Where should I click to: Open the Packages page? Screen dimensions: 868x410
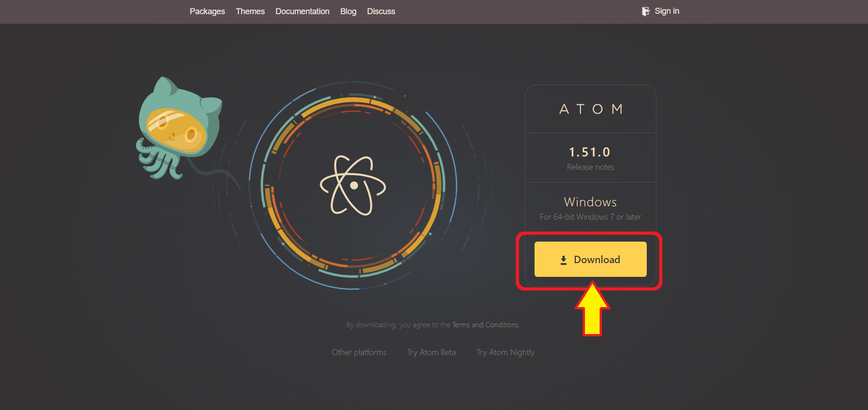pos(207,11)
